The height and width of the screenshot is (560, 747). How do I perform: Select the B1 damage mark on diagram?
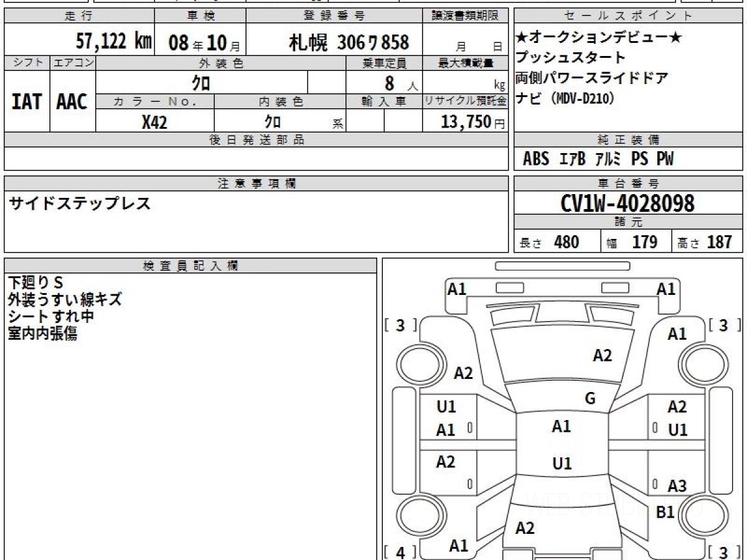pyautogui.click(x=665, y=512)
